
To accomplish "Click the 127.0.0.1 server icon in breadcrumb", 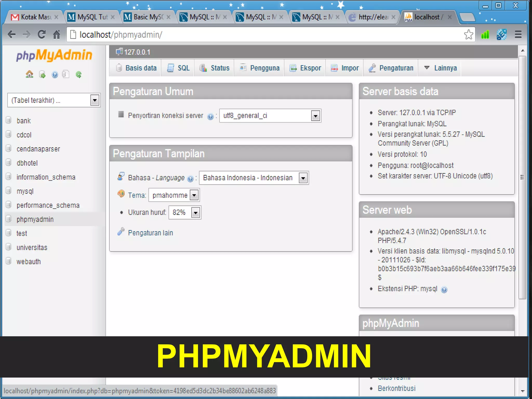I will tap(119, 52).
